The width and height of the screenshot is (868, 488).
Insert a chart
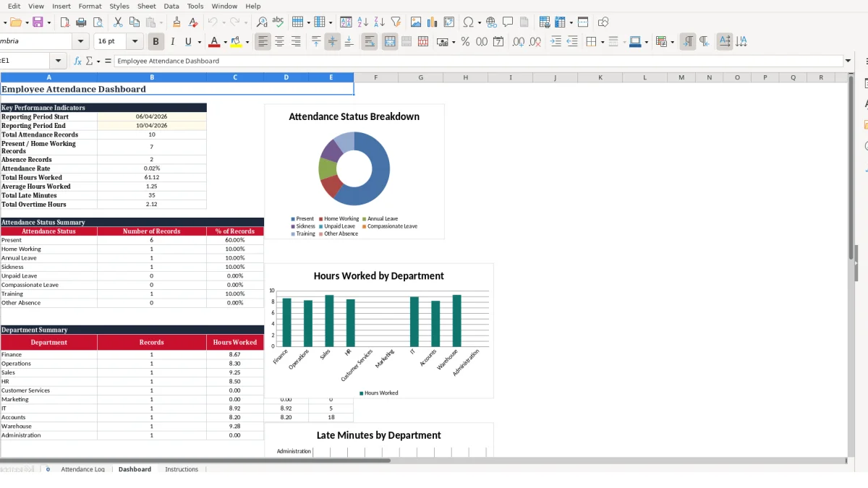tap(433, 22)
